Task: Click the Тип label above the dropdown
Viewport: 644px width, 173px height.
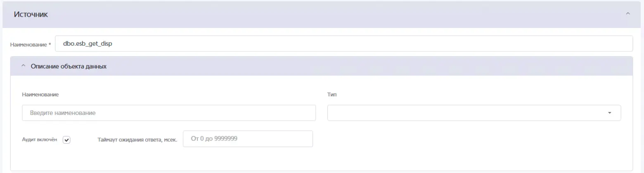Action: pyautogui.click(x=332, y=94)
